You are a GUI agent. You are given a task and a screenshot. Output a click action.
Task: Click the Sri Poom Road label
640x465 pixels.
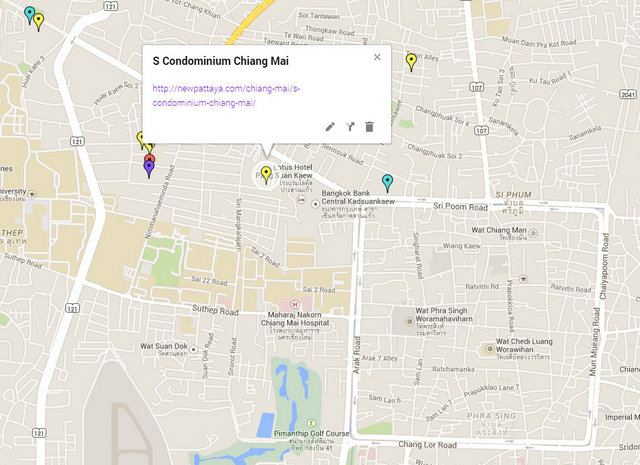(460, 206)
